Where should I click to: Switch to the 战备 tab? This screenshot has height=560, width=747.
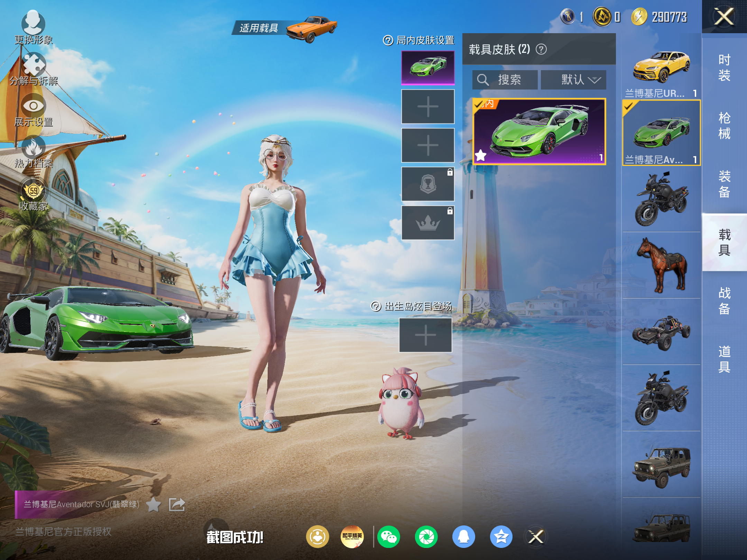(x=724, y=300)
